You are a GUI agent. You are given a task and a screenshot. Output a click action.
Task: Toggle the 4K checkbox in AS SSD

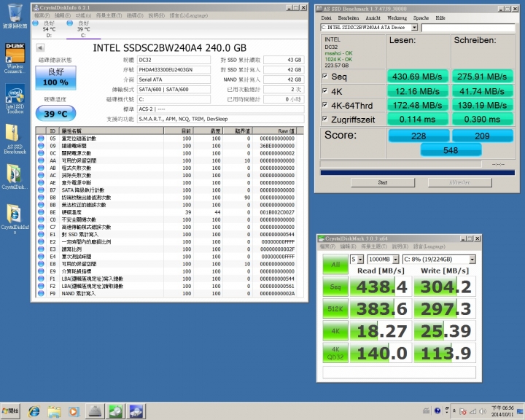pyautogui.click(x=324, y=90)
